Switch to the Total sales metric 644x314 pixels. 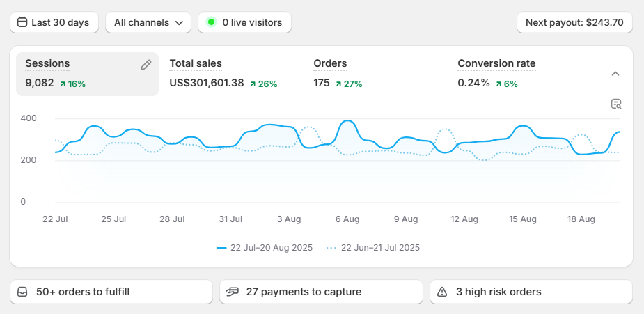click(x=196, y=64)
